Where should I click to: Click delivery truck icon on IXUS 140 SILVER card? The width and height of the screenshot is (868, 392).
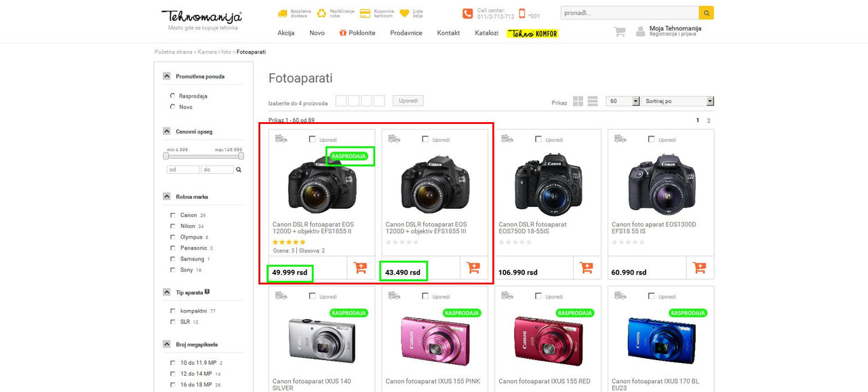(281, 295)
